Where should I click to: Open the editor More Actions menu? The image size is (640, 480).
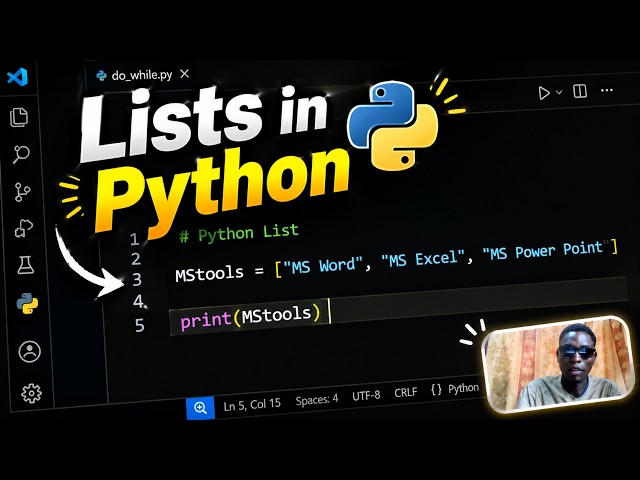[x=607, y=90]
